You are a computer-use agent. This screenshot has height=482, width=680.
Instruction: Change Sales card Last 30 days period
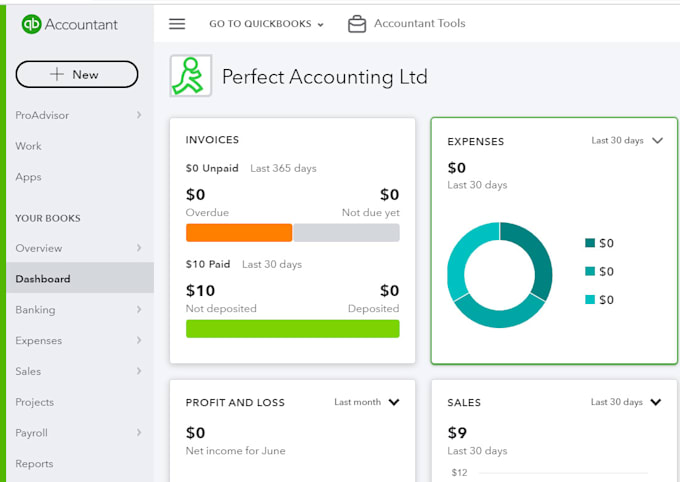coord(626,402)
